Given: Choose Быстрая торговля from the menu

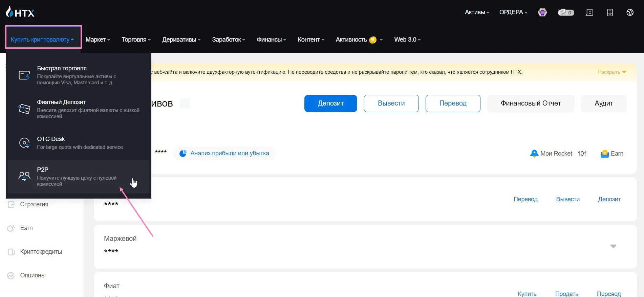Looking at the screenshot, I should 79,75.
